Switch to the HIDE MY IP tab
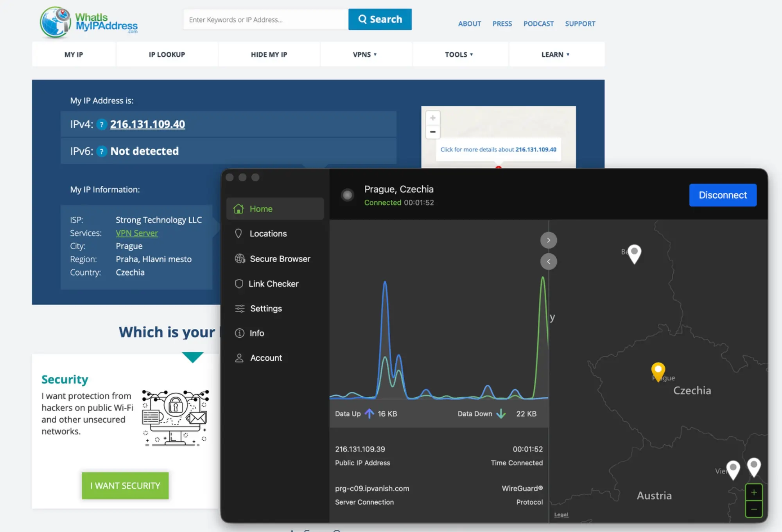Image resolution: width=782 pixels, height=532 pixels. pyautogui.click(x=269, y=54)
